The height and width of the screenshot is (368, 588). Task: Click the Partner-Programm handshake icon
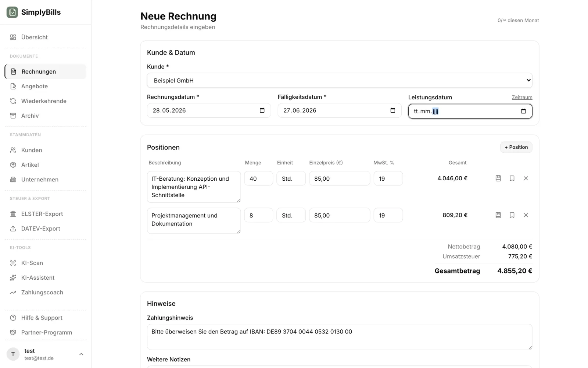13,332
